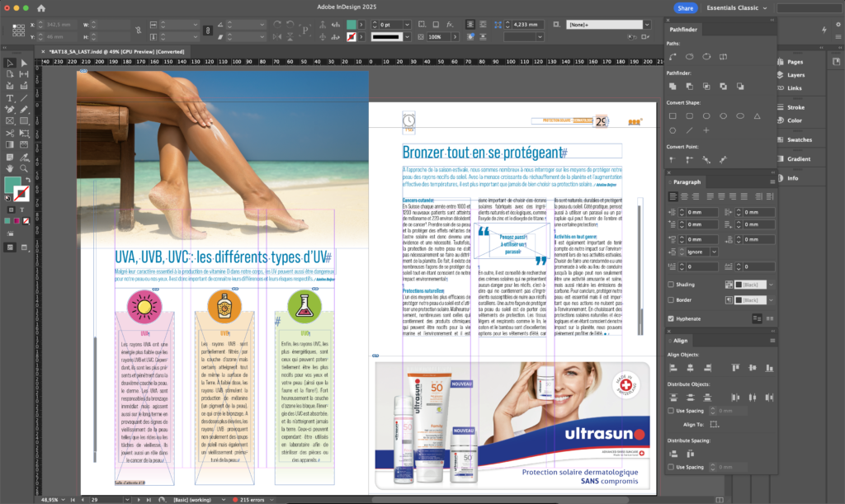Viewport: 845px width, 504px height.
Task: Choose the Hand tool
Action: tap(10, 167)
